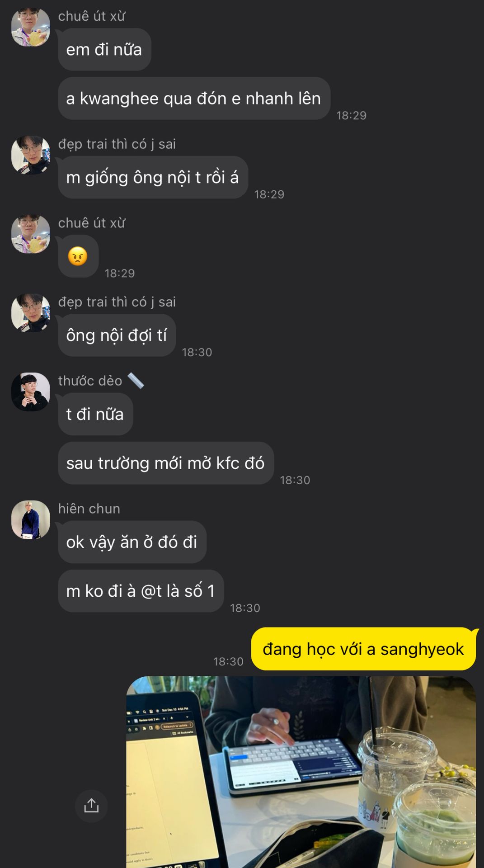The height and width of the screenshot is (868, 484).
Task: Select the 'ông nội đợi tí' message
Action: 117,335
